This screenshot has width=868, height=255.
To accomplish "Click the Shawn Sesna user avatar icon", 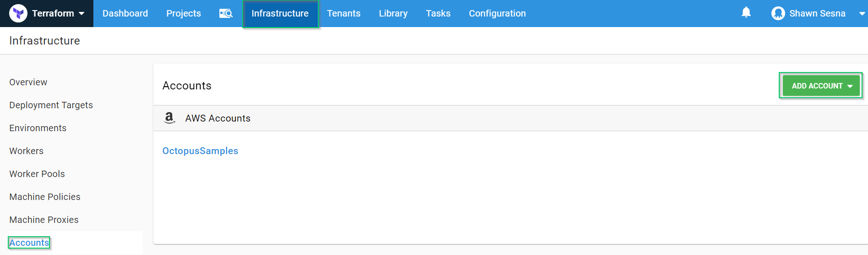I will pyautogui.click(x=778, y=13).
